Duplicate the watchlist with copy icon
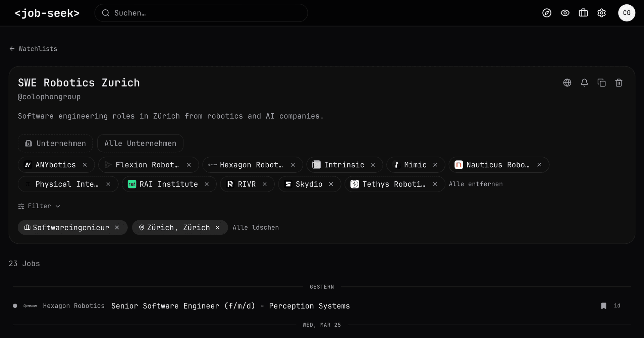The width and height of the screenshot is (644, 338). pos(602,83)
